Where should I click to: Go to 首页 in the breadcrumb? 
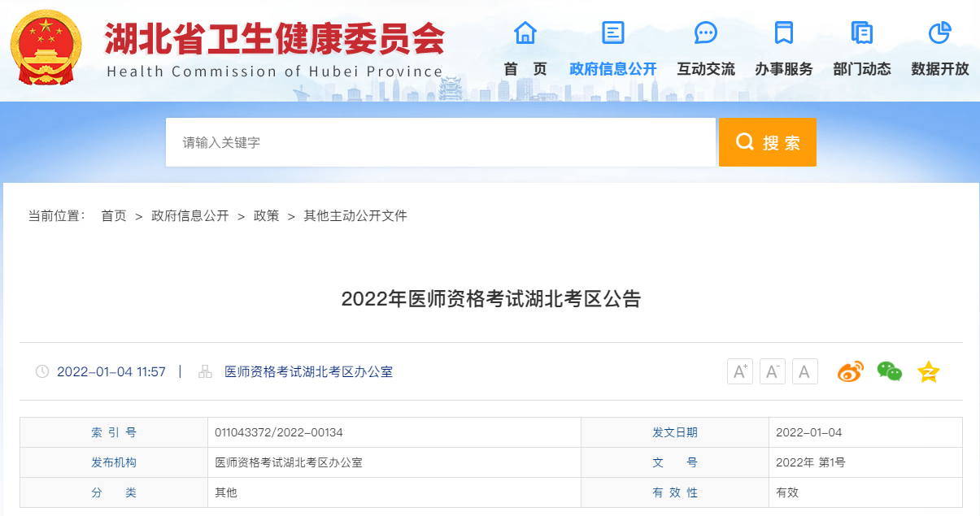point(114,216)
